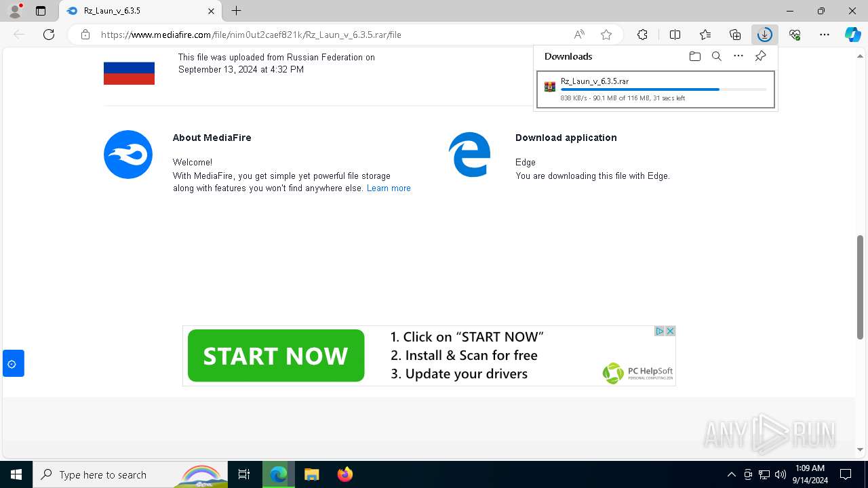Click the MediaFire flame logo
This screenshot has height=488, width=868.
[128, 155]
